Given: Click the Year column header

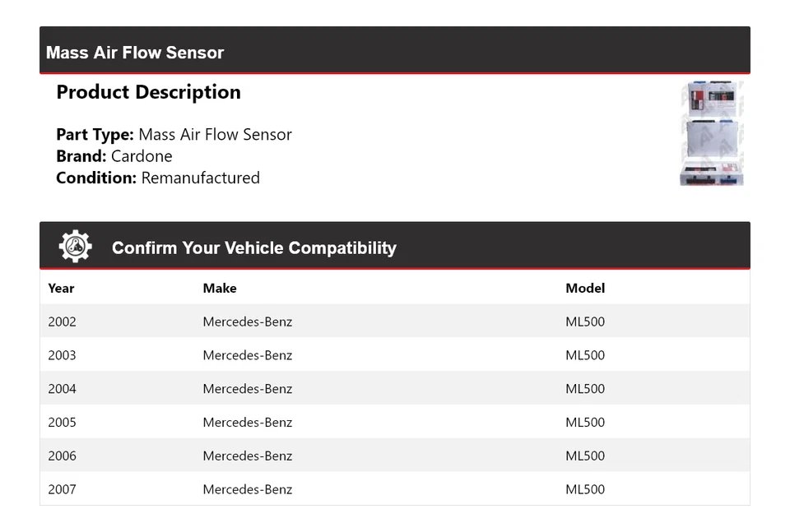Looking at the screenshot, I should pos(61,288).
